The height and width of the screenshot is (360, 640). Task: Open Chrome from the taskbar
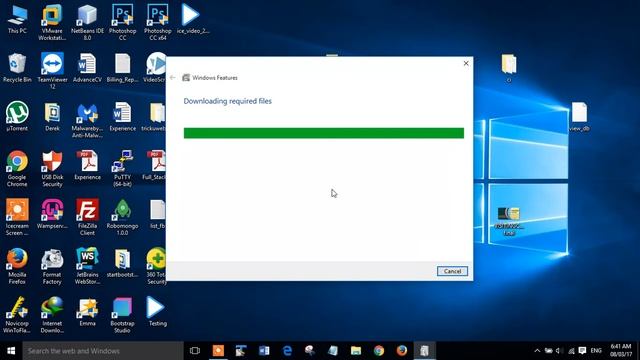379,351
